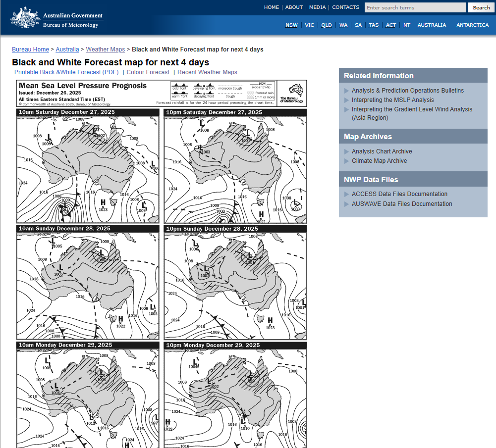Go to Recent Weather Maps
The image size is (496, 448).
(x=207, y=72)
